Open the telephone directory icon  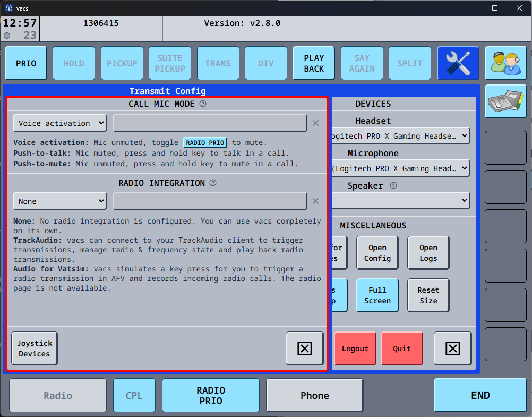tap(505, 101)
